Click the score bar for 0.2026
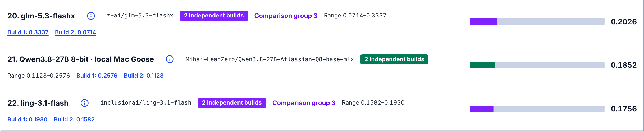 point(537,22)
